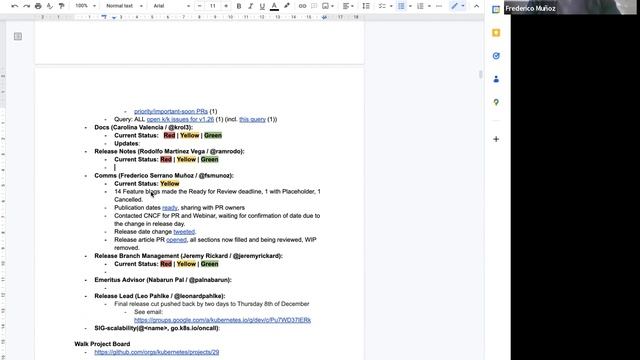The width and height of the screenshot is (640, 360).
Task: Open the highlight color tool
Action: (287, 6)
